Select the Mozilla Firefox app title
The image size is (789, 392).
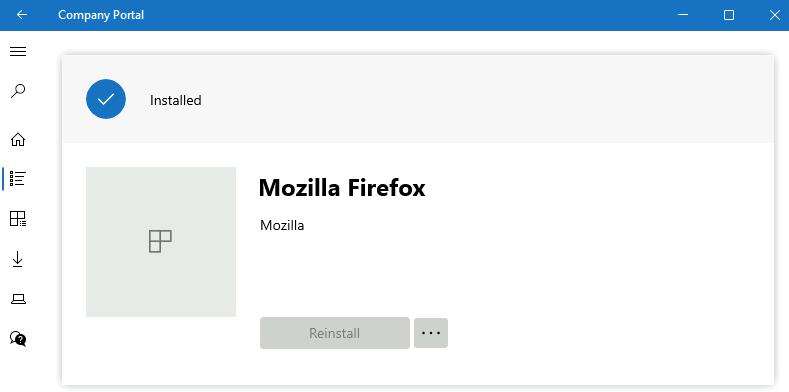pos(342,188)
